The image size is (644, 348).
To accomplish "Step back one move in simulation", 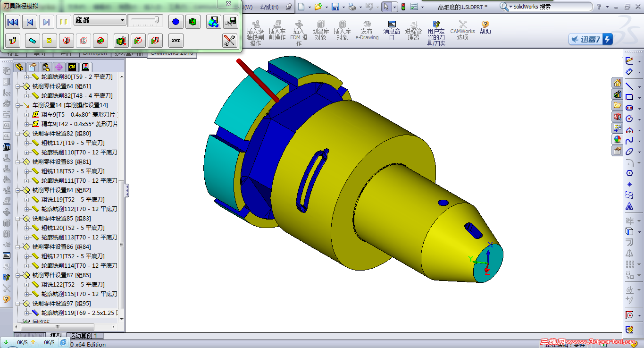I will click(30, 22).
